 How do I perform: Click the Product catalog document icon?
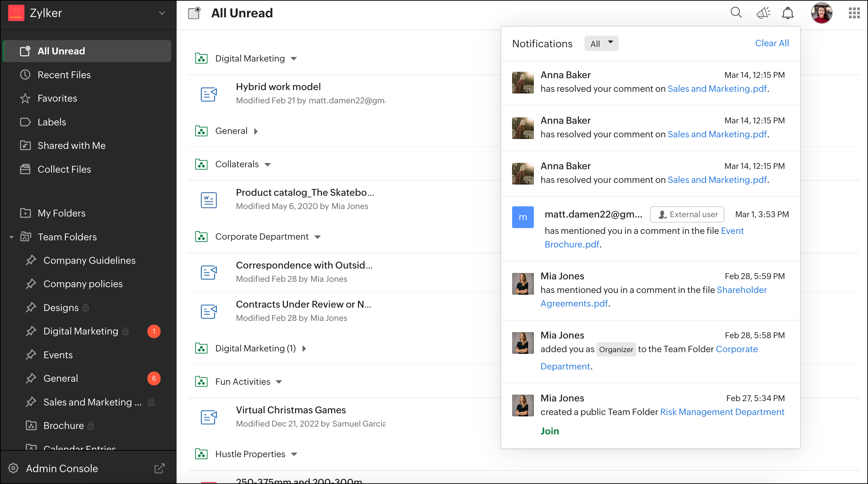[x=209, y=200]
